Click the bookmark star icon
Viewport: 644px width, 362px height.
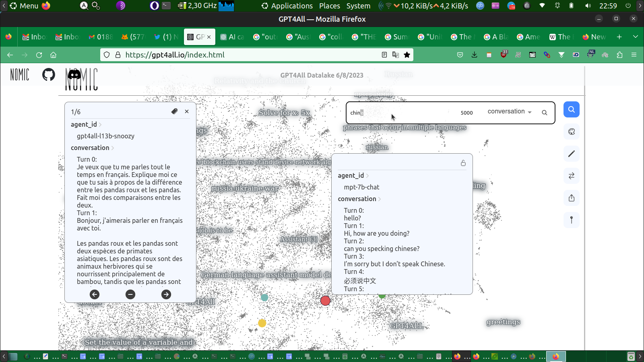[407, 55]
